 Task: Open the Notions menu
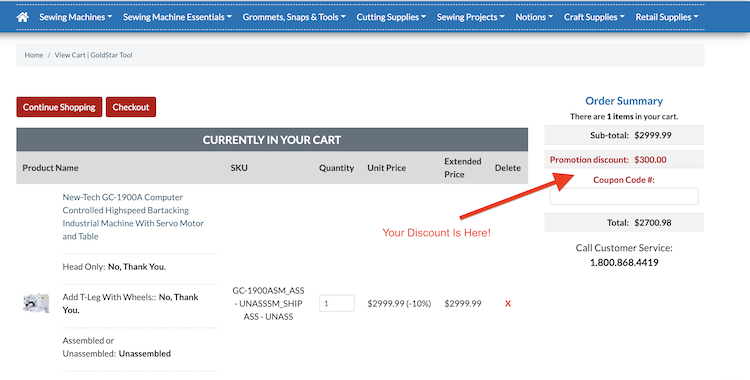[x=534, y=17]
